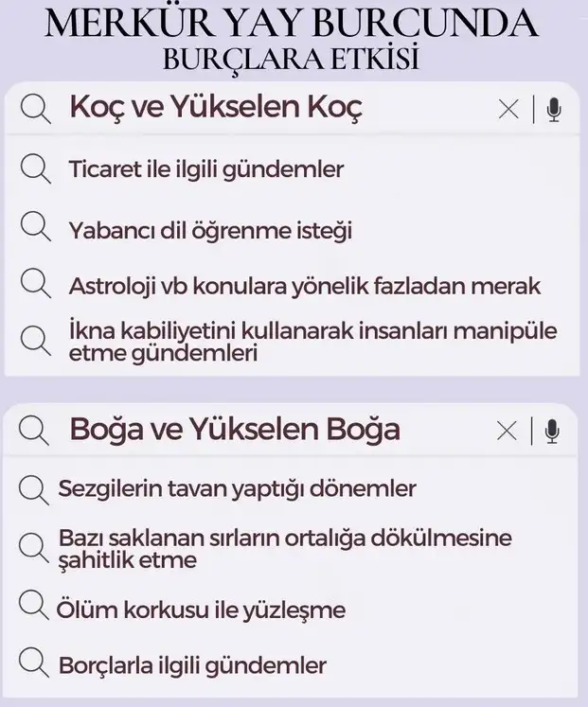Click the microphone icon in Koç search bar

[x=554, y=110]
